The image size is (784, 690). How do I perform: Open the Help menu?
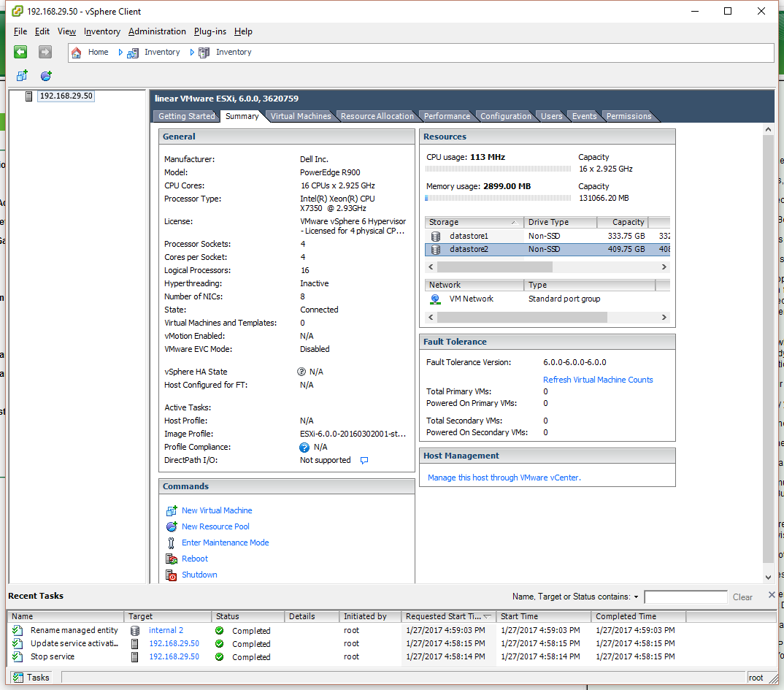point(243,31)
